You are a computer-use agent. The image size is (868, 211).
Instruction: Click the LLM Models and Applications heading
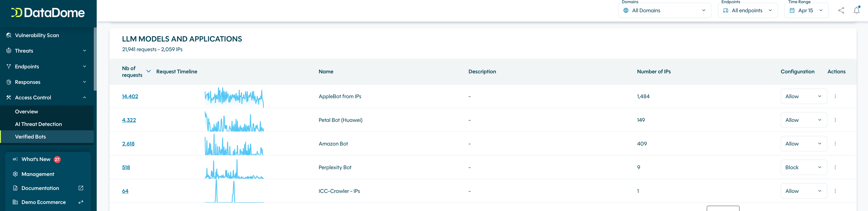(x=182, y=39)
